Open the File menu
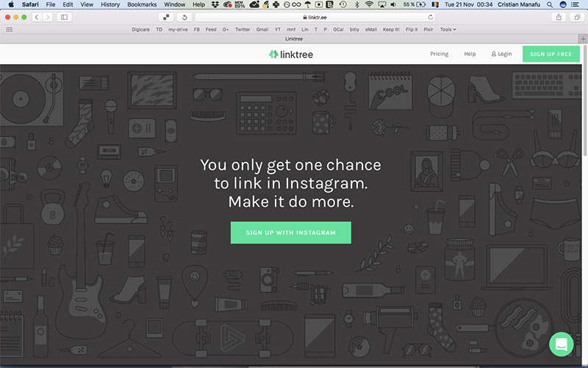 51,4
